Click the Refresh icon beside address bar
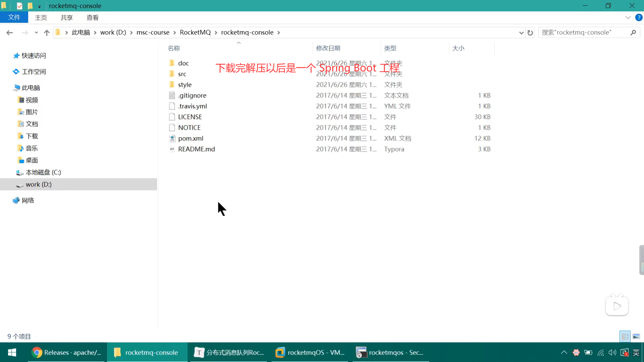The height and width of the screenshot is (362, 644). click(x=530, y=33)
